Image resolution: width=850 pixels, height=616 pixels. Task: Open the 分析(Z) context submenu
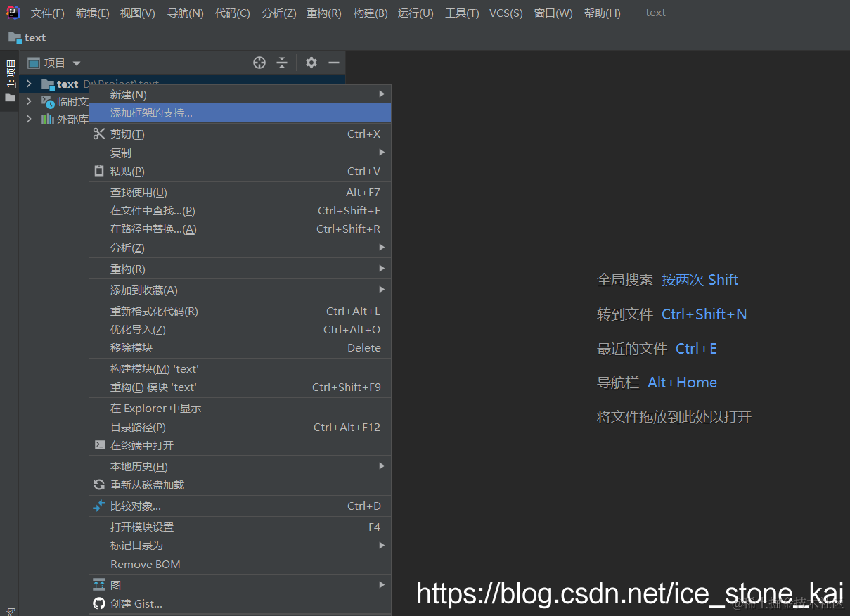click(240, 248)
